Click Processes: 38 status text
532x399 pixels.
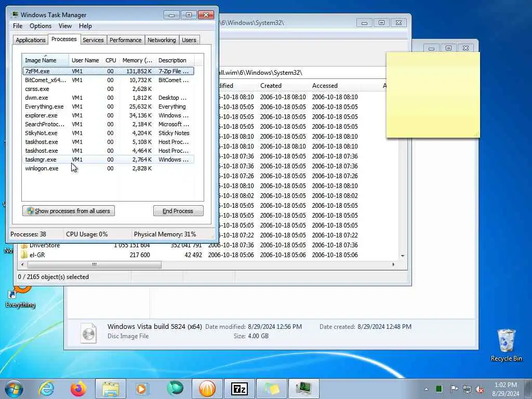tap(28, 234)
